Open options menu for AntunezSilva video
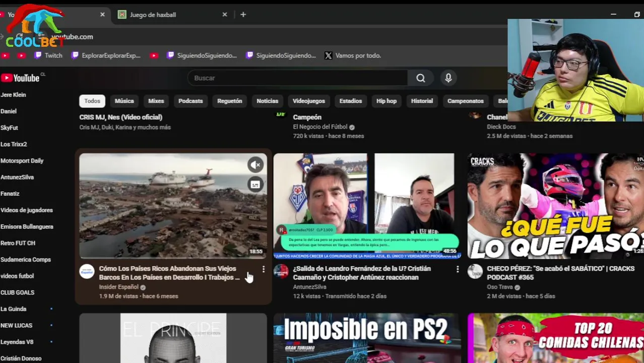Screen dimensions: 644x363 457,269
